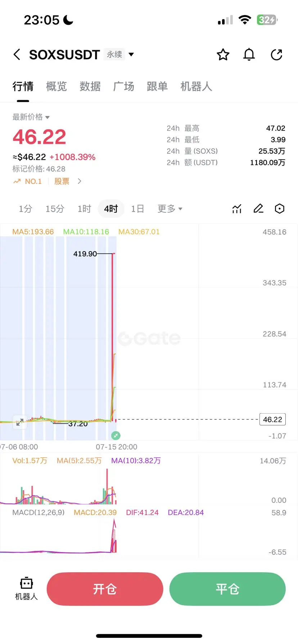This screenshot has width=298, height=644.
Task: Switch to 数据 tab
Action: (x=90, y=87)
